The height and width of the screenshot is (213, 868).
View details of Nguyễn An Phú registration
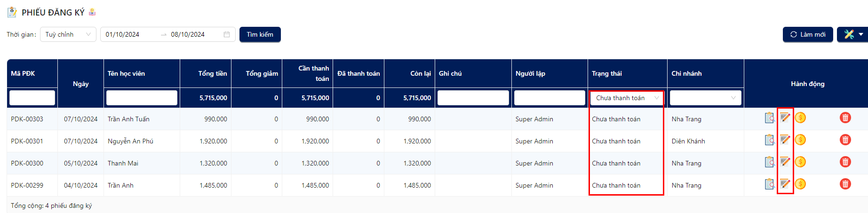point(770,140)
